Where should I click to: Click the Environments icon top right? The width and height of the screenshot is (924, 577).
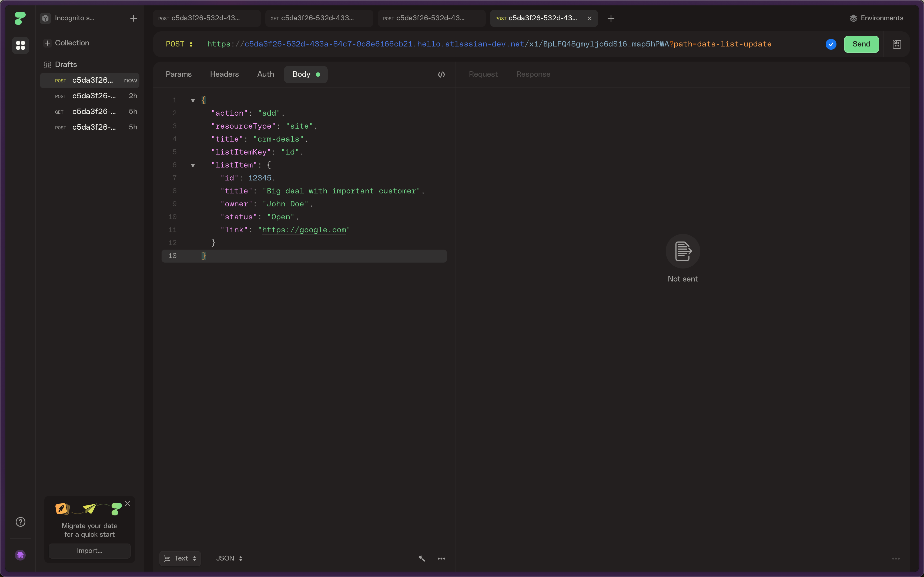(853, 18)
